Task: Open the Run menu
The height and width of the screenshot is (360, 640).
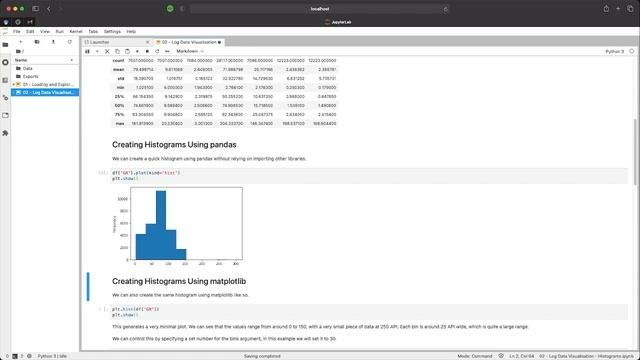Action: click(60, 31)
